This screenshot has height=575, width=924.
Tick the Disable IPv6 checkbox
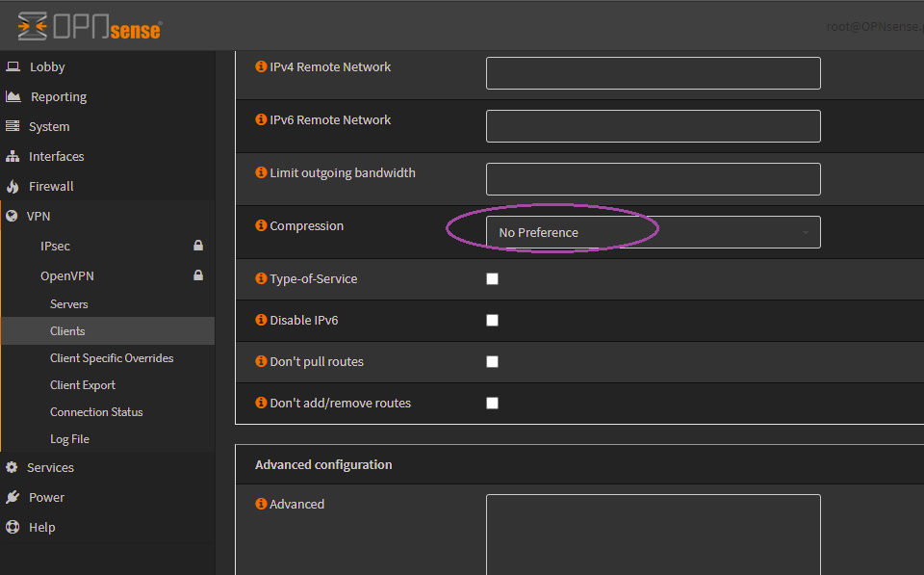click(x=492, y=321)
